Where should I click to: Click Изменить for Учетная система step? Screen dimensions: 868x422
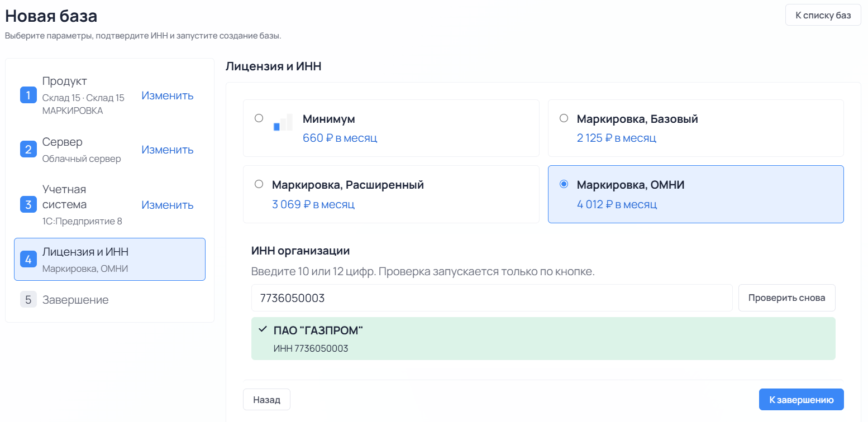pos(168,205)
